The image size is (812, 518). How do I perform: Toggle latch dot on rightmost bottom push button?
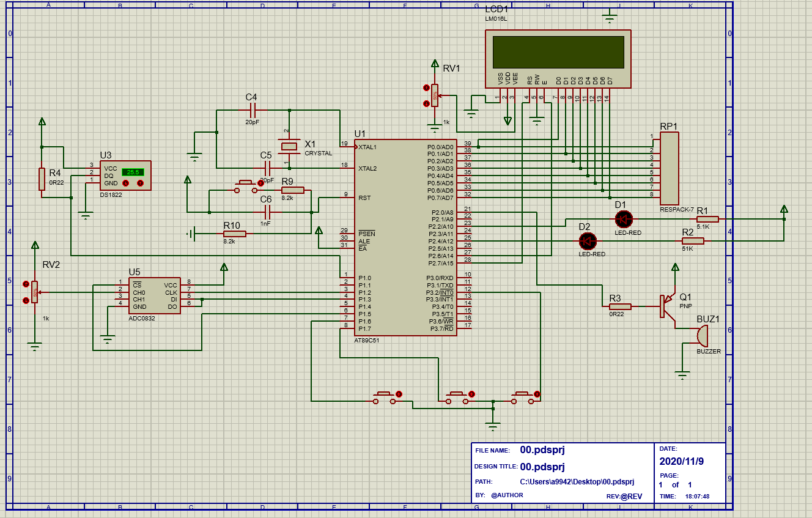point(537,394)
